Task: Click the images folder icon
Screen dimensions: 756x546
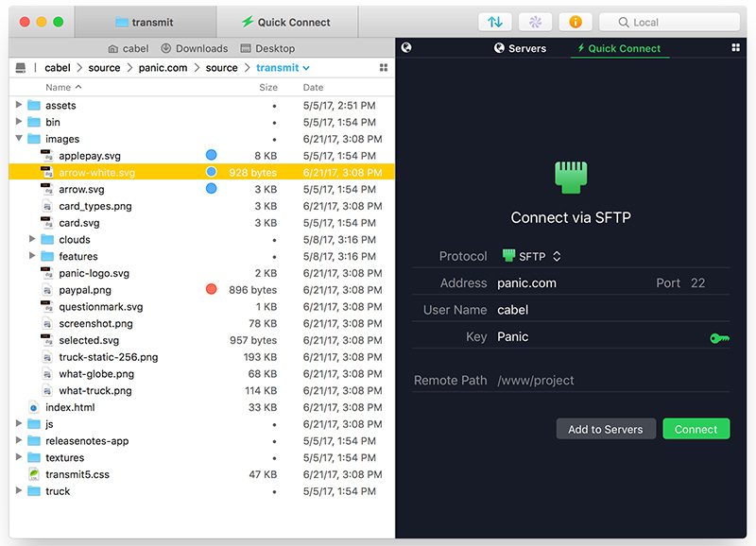Action: coord(34,139)
